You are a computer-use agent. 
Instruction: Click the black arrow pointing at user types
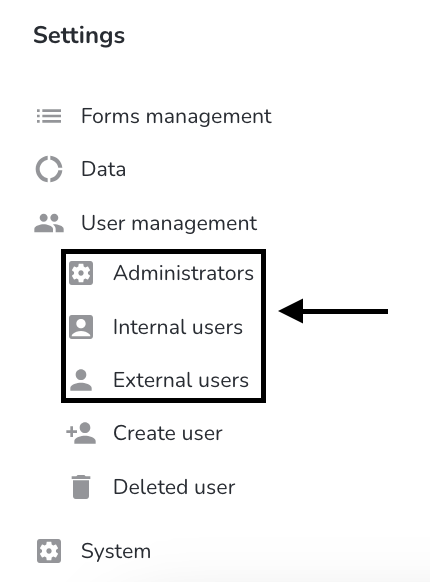click(x=333, y=311)
